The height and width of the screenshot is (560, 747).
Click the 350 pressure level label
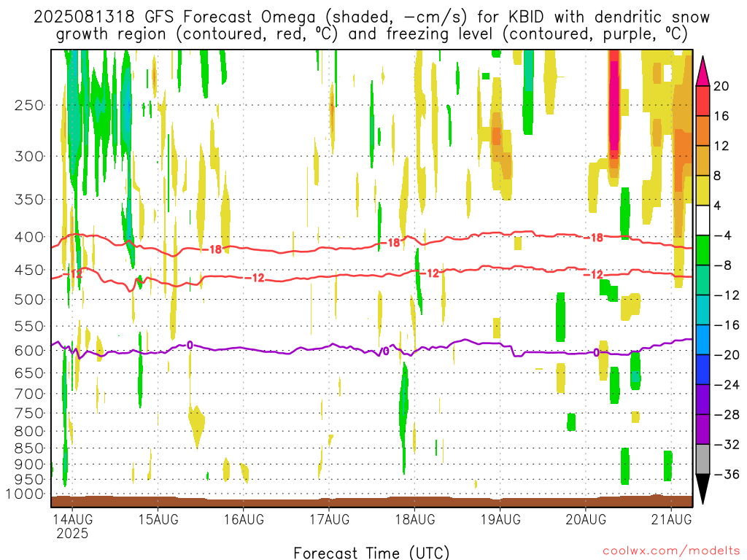[x=29, y=200]
